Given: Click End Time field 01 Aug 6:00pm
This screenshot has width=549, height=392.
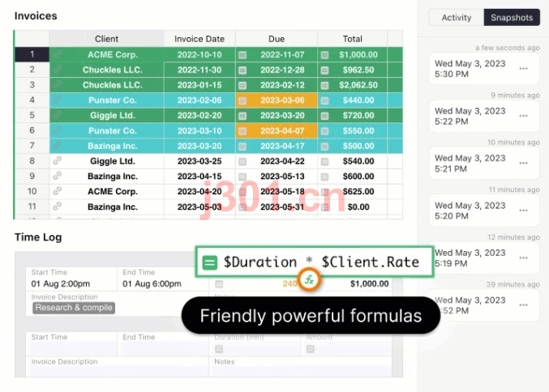Looking at the screenshot, I should (163, 279).
